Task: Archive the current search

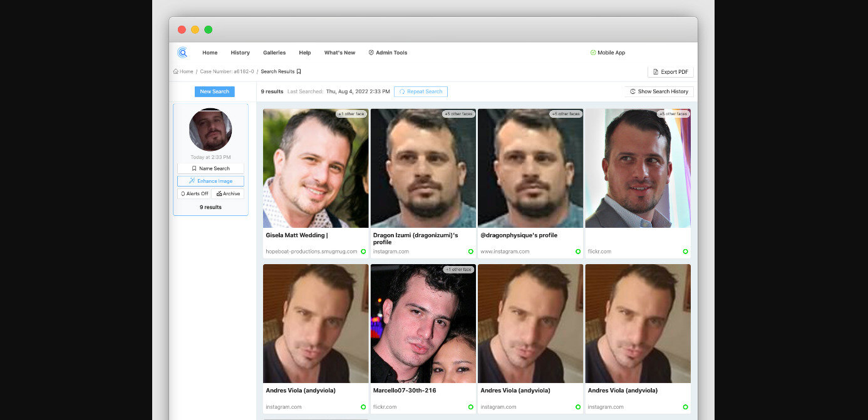Action: coord(228,194)
